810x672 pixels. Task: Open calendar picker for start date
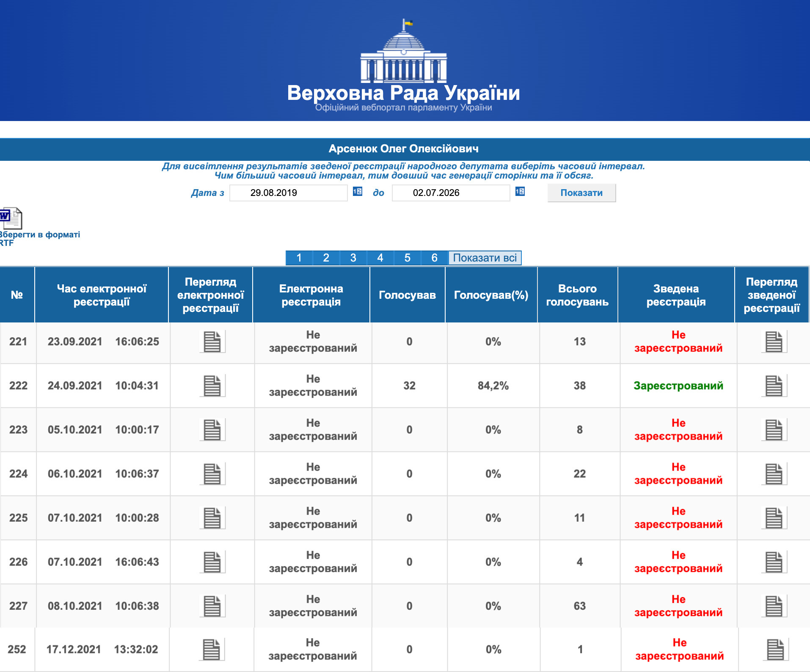coord(358,192)
